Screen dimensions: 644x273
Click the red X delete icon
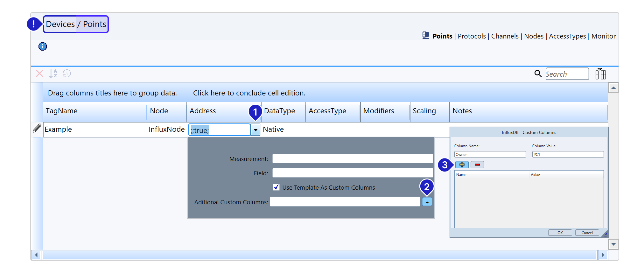click(x=39, y=74)
